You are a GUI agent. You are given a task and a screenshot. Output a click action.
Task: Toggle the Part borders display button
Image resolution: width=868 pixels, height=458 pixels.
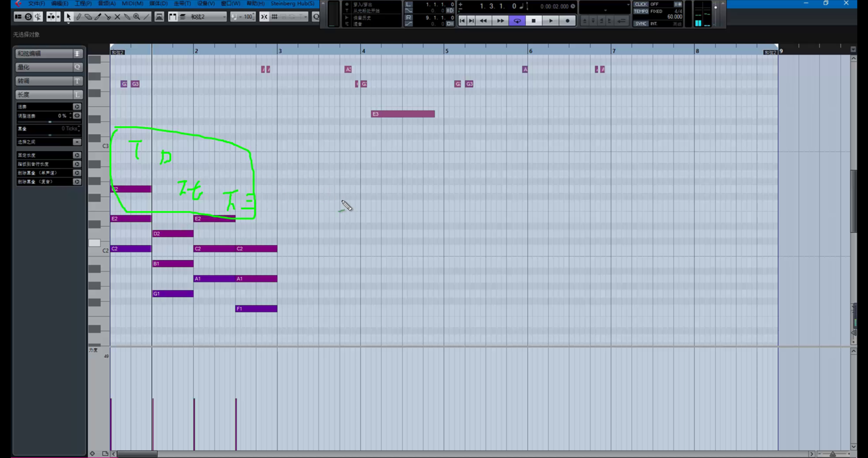[173, 17]
